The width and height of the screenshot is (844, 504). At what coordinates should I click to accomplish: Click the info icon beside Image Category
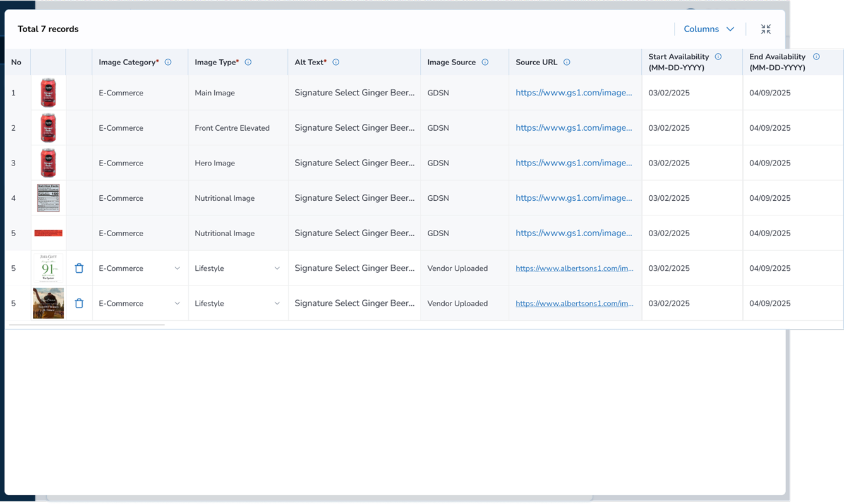[x=168, y=62]
